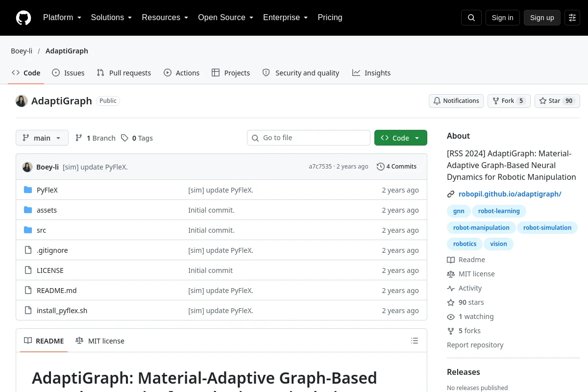Open commit hash a7c7535
Image resolution: width=588 pixels, height=392 pixels.
point(320,167)
